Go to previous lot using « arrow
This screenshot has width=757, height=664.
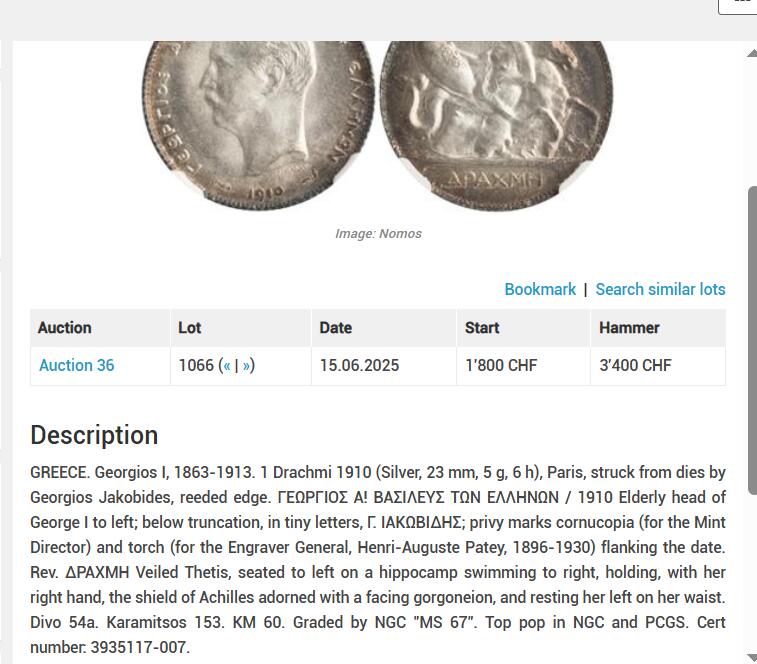pyautogui.click(x=226, y=366)
